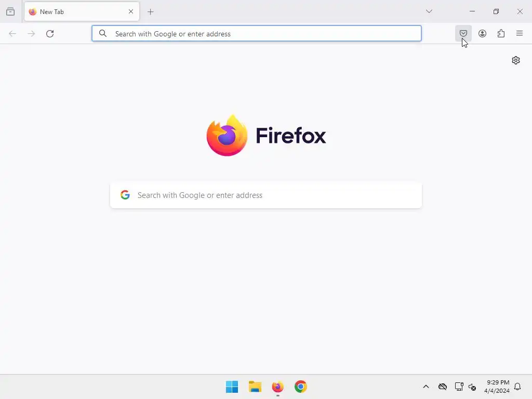Viewport: 532px width, 399px height.
Task: Open the Windows Start menu
Action: coord(232,387)
